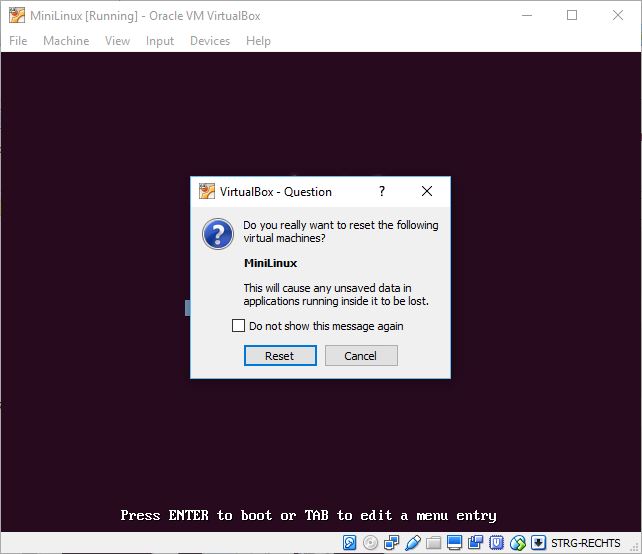Open the shared folders status icon
This screenshot has width=642, height=554.
click(434, 543)
